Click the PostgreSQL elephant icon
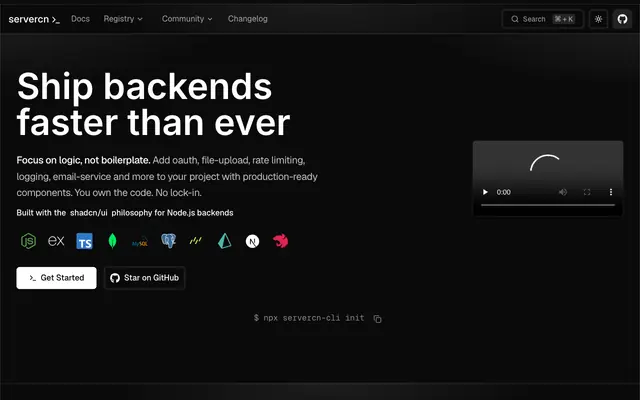The height and width of the screenshot is (400, 640). tap(168, 241)
